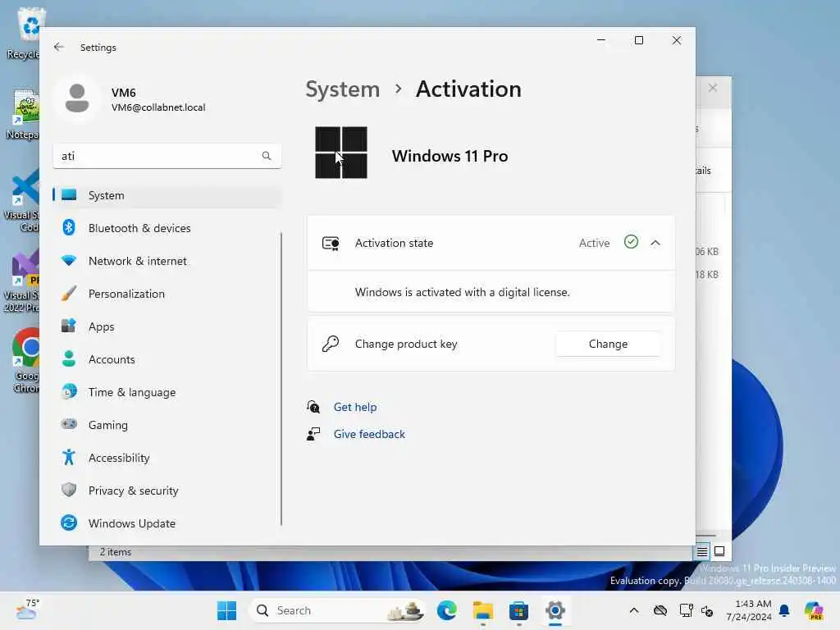Viewport: 840px width, 630px height.
Task: Click the search magnifier in Settings search box
Action: [x=267, y=156]
